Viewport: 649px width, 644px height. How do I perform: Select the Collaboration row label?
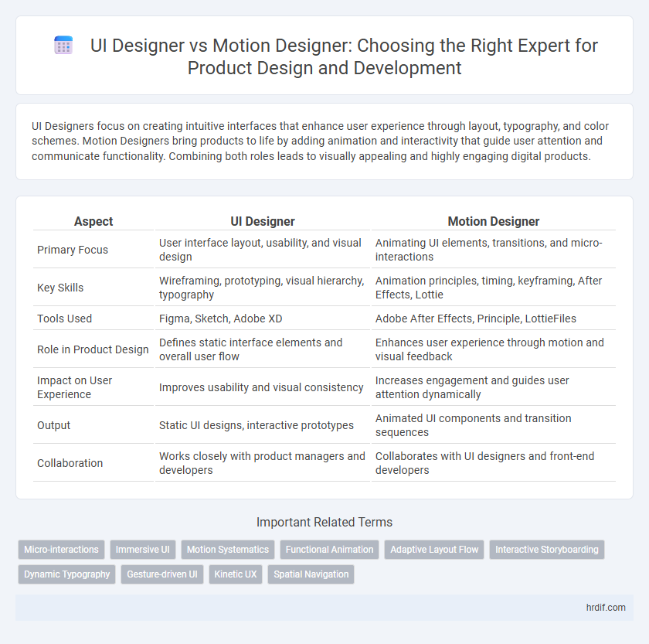[x=70, y=463]
